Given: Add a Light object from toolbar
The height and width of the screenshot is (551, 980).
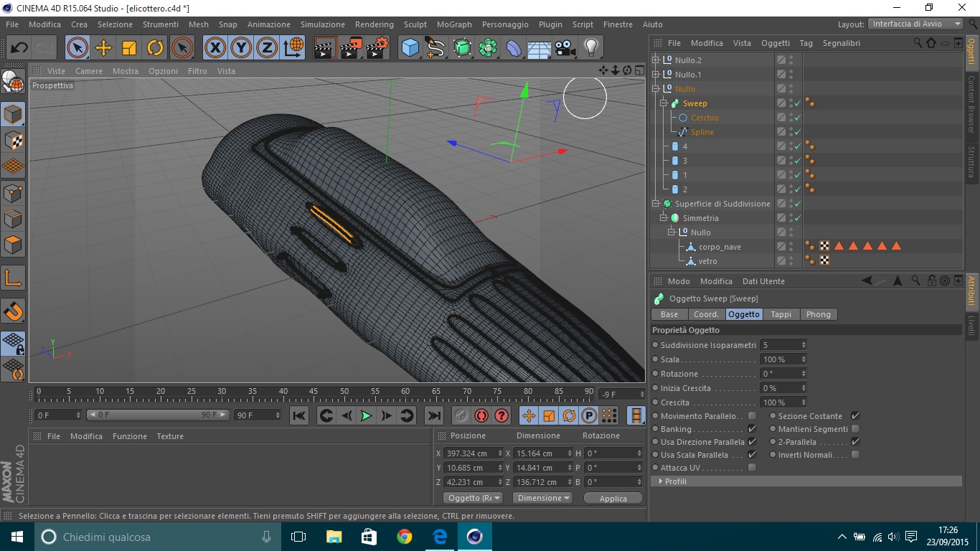Looking at the screenshot, I should tap(591, 48).
